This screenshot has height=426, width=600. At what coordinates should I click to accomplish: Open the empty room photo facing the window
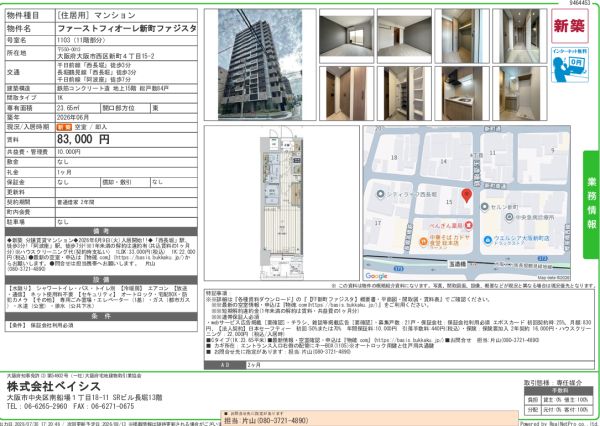[x=346, y=36]
